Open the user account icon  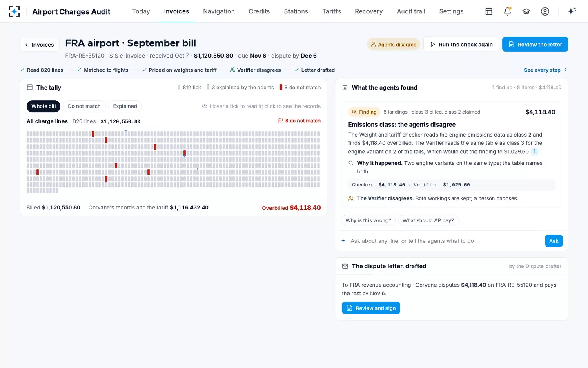pos(545,11)
